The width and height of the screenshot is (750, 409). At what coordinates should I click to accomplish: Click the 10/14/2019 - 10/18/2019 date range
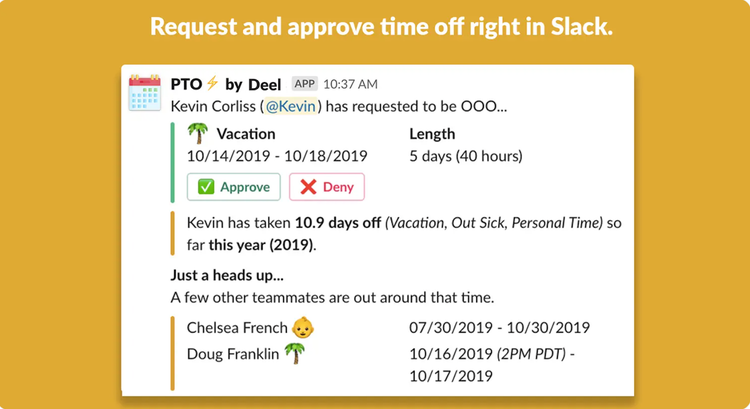coord(277,156)
